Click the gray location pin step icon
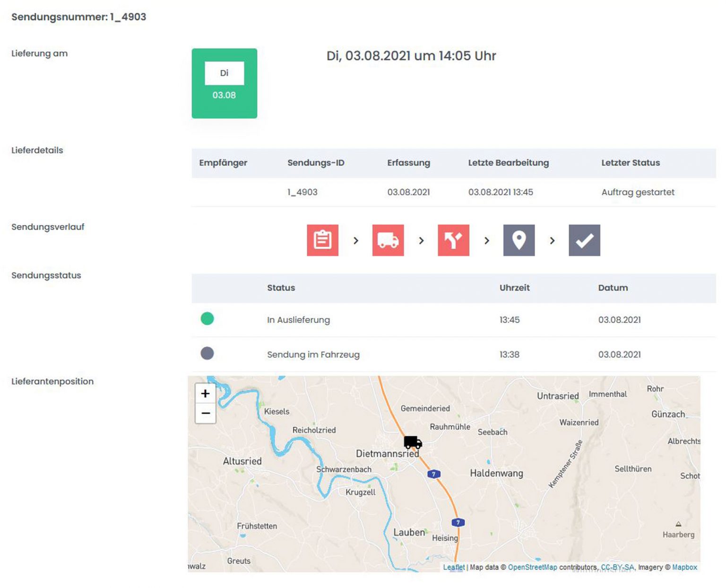Image resolution: width=726 pixels, height=588 pixels. click(x=519, y=240)
